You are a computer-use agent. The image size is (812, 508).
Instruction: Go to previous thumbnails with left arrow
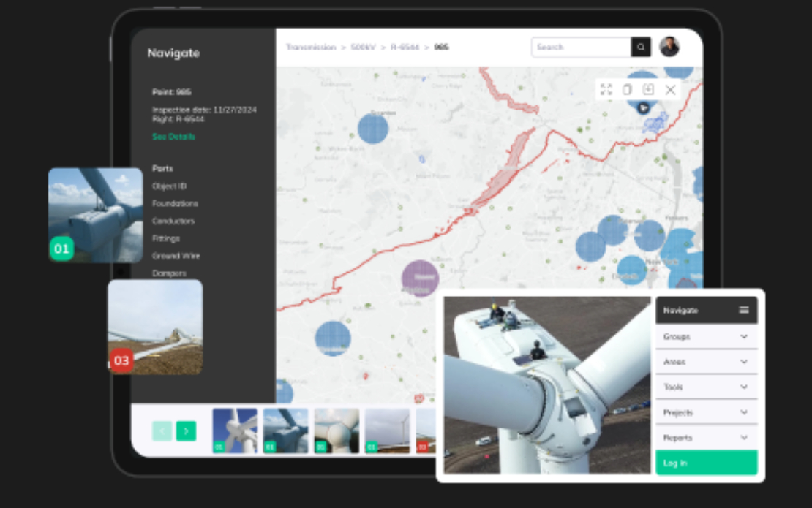pyautogui.click(x=162, y=431)
